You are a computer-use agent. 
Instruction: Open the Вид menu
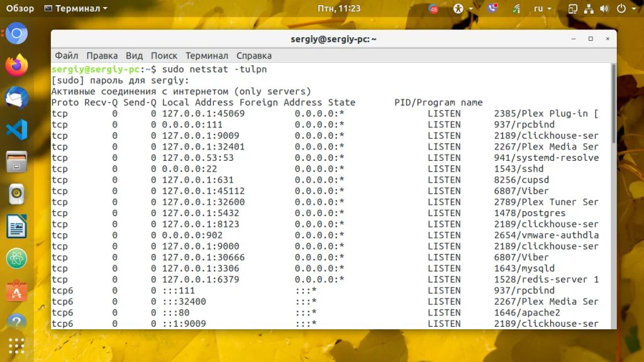[x=134, y=55]
